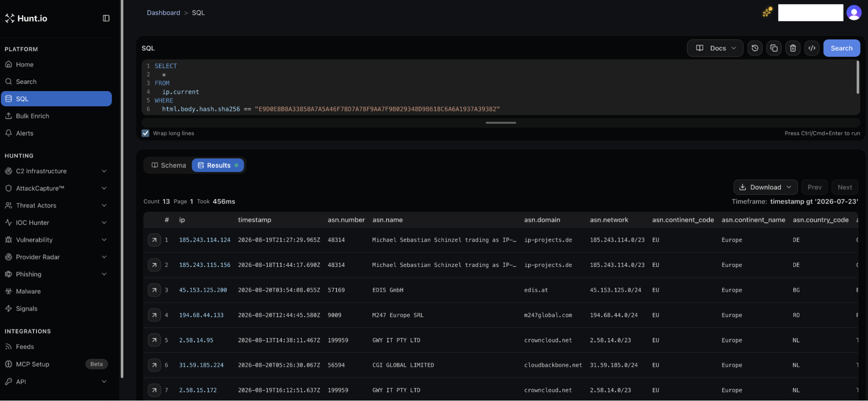The width and height of the screenshot is (868, 401).
Task: Open row 5 details arrow
Action: tap(154, 341)
